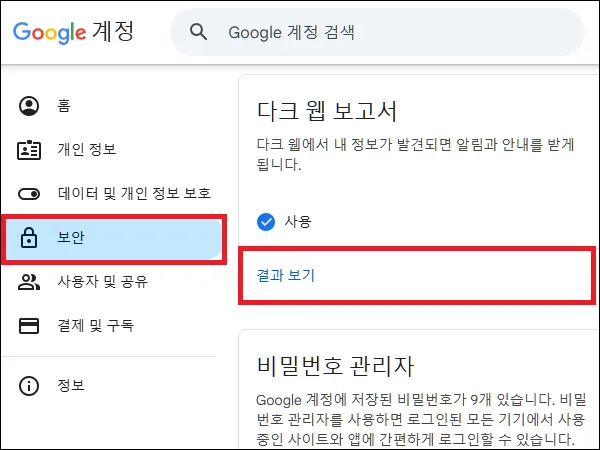Click the 정보 info circle icon

29,386
